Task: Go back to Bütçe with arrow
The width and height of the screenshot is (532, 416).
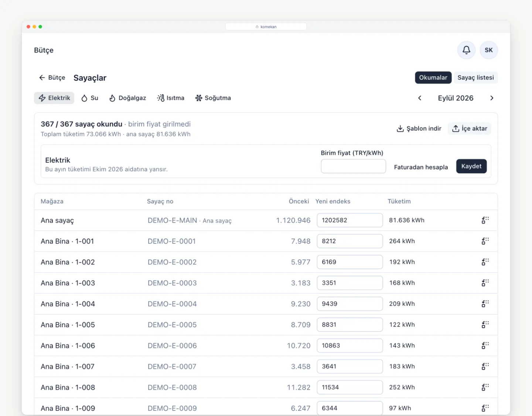Action: point(52,78)
